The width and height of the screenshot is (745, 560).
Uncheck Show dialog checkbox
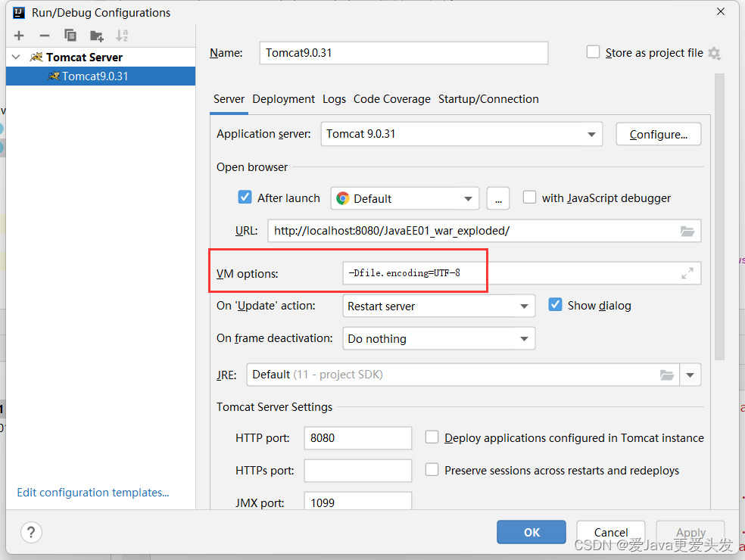pos(555,304)
